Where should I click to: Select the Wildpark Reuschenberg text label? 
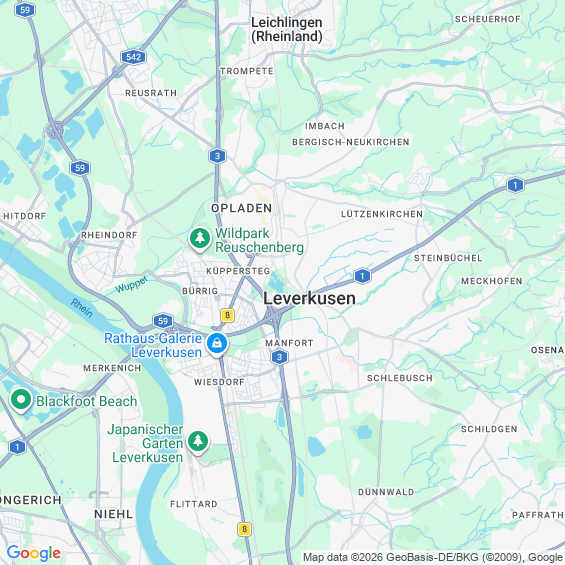pyautogui.click(x=259, y=240)
